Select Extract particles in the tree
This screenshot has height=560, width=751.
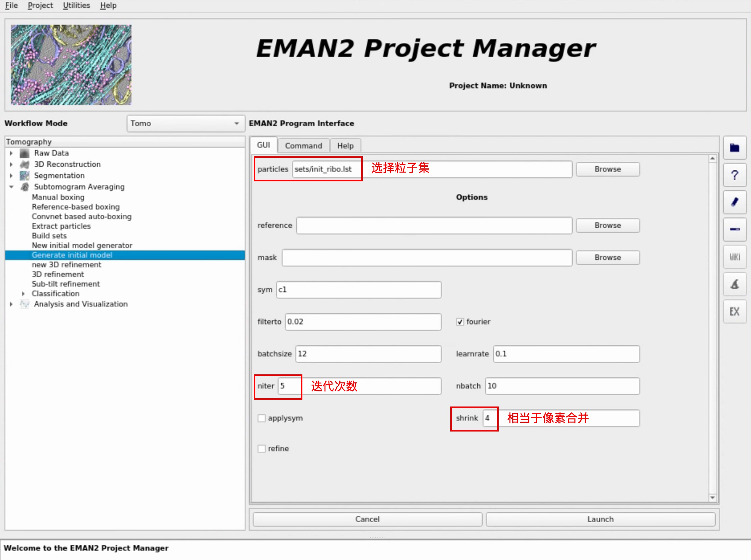click(61, 226)
